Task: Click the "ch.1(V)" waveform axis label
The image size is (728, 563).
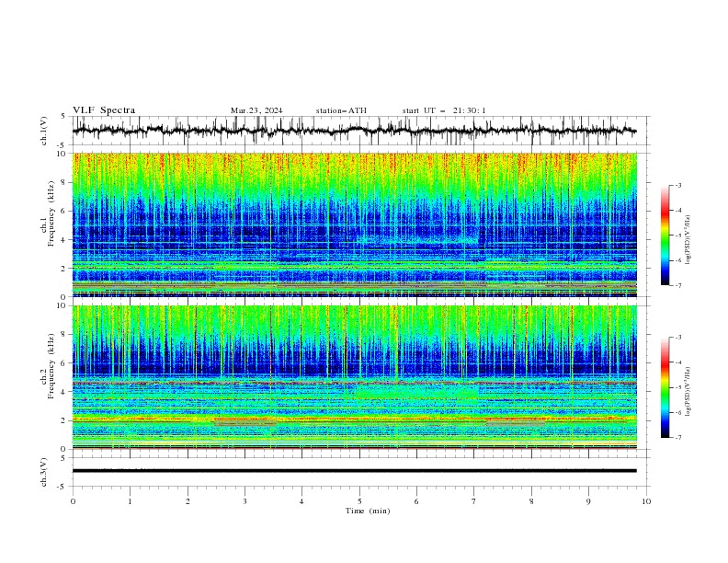Action: (x=44, y=131)
